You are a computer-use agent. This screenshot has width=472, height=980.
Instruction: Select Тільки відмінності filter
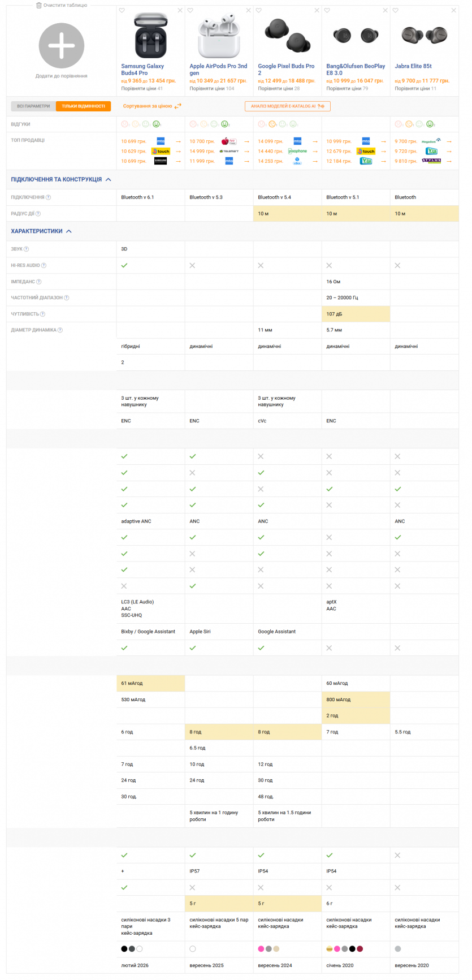click(x=84, y=106)
